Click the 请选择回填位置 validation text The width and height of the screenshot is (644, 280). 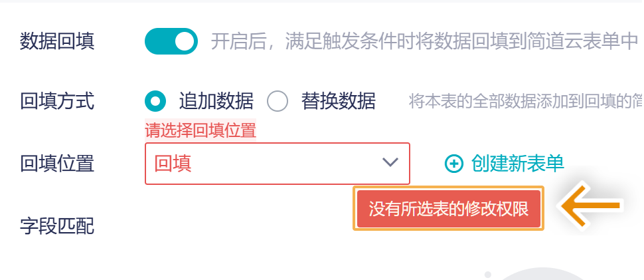201,130
